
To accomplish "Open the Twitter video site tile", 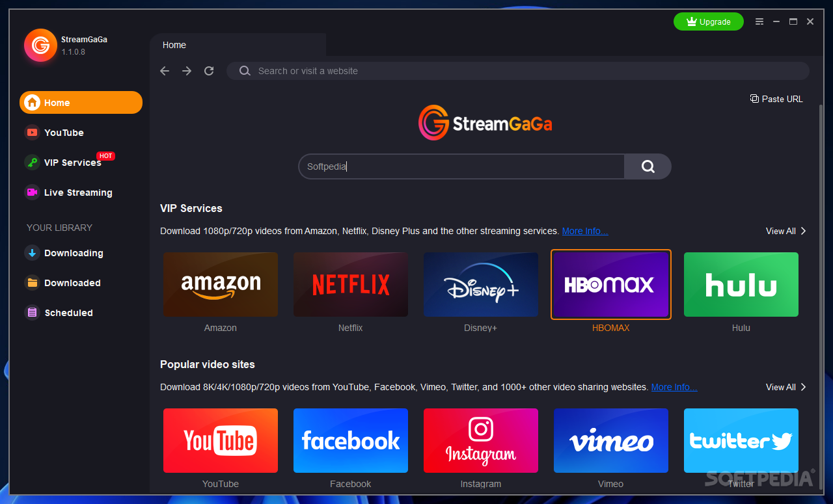I will pos(741,441).
